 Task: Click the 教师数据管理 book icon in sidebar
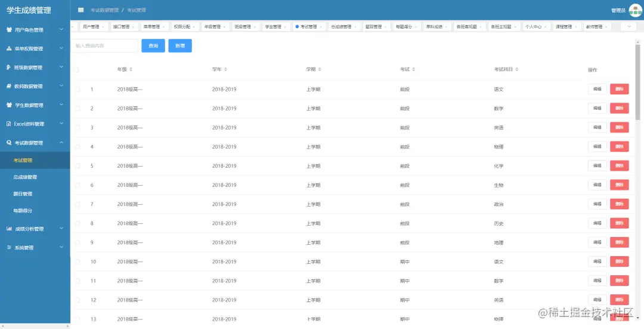[x=9, y=86]
